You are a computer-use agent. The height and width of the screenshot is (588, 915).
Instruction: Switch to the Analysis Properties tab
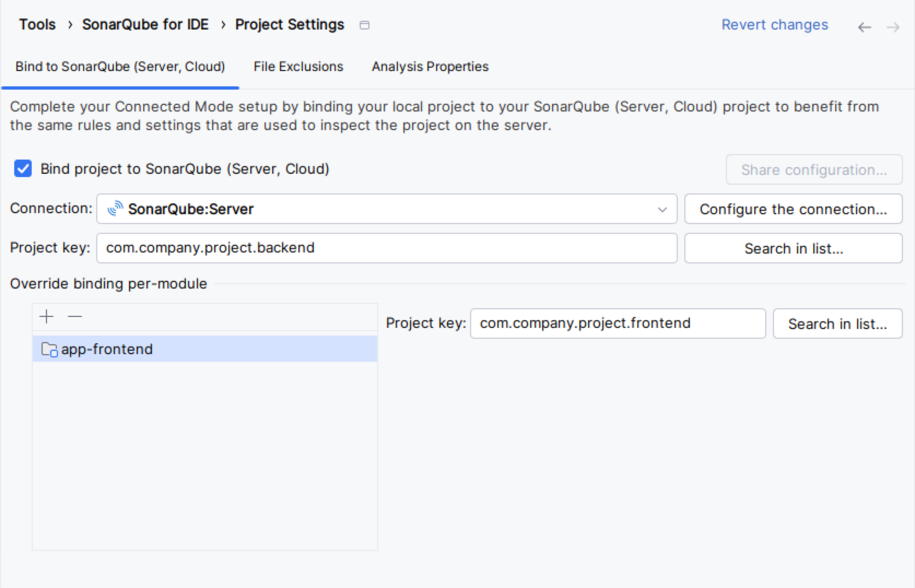click(430, 67)
